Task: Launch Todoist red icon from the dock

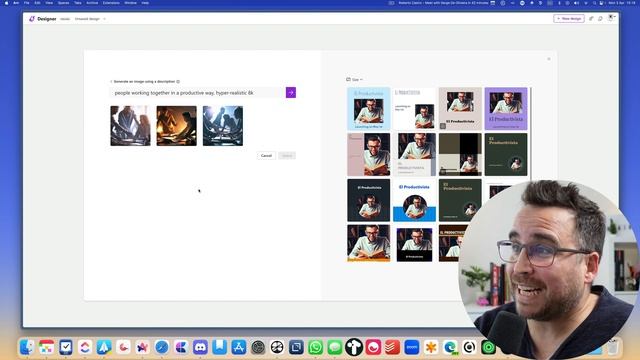Action: [x=393, y=347]
